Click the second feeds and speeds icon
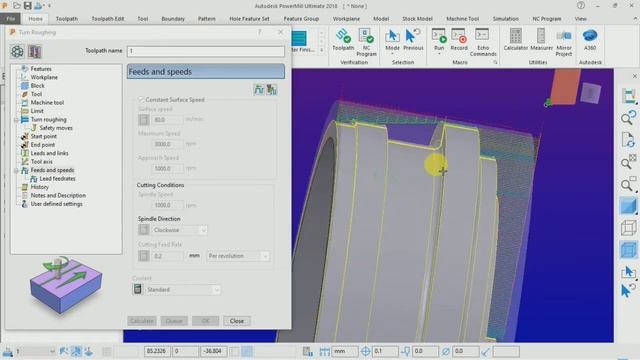This screenshot has height=360, width=640. (272, 89)
